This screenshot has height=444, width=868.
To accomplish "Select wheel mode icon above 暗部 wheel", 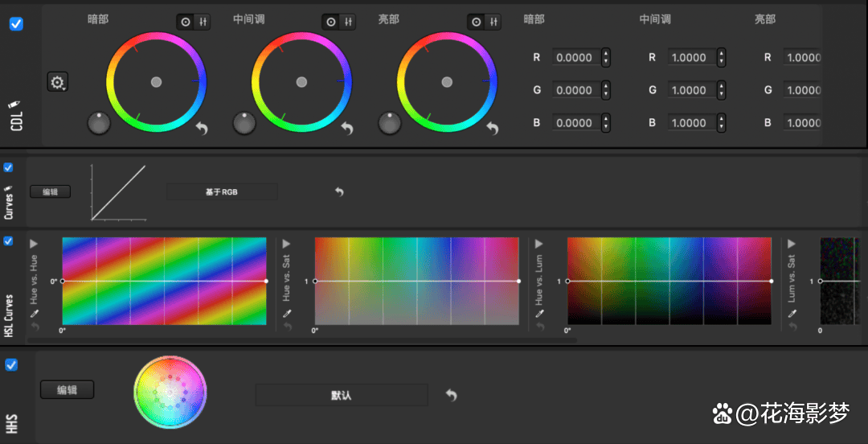I will click(186, 22).
